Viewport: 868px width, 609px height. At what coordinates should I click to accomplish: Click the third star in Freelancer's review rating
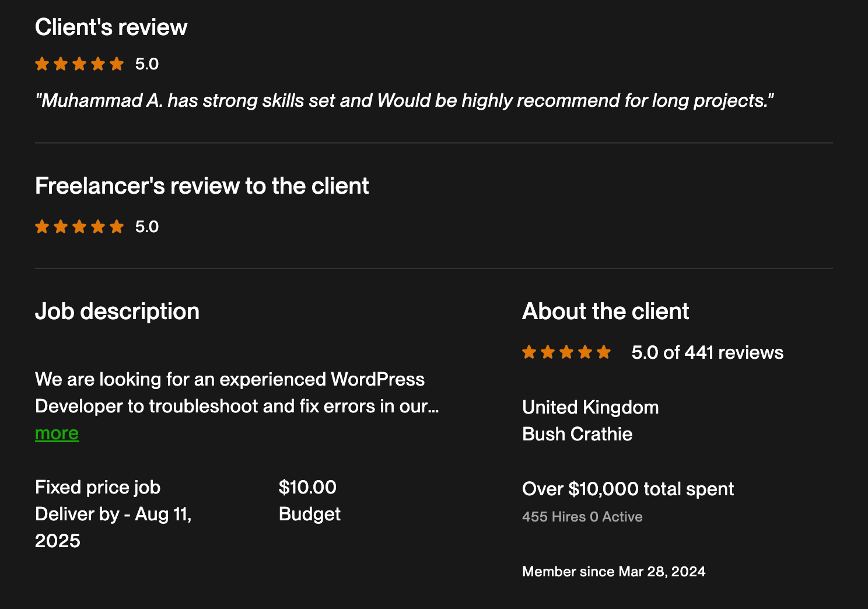point(79,226)
